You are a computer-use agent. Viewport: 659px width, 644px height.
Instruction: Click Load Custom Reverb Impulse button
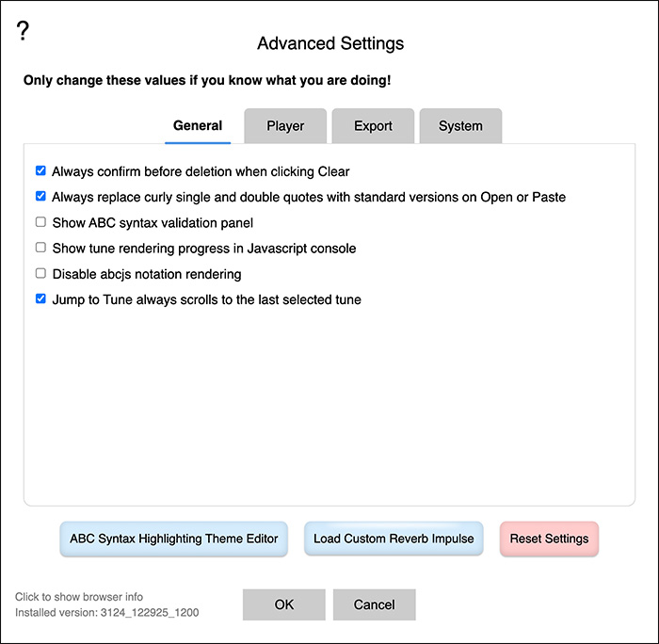point(394,539)
